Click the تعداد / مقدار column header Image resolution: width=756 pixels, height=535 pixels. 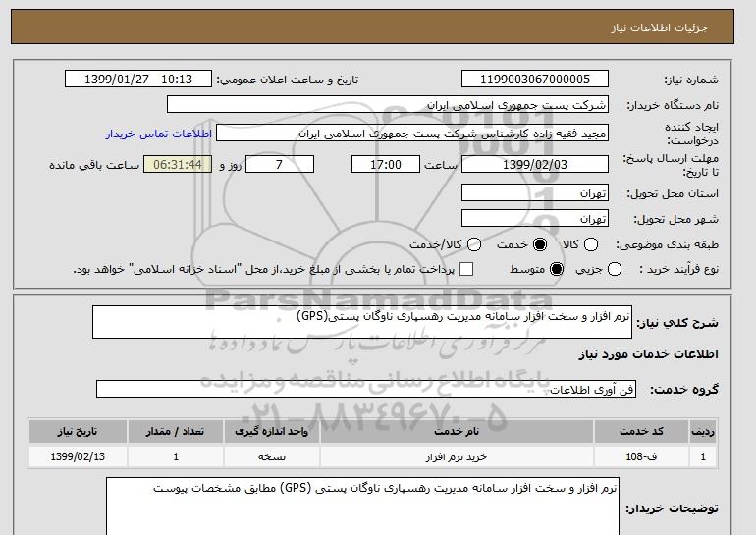[176, 431]
